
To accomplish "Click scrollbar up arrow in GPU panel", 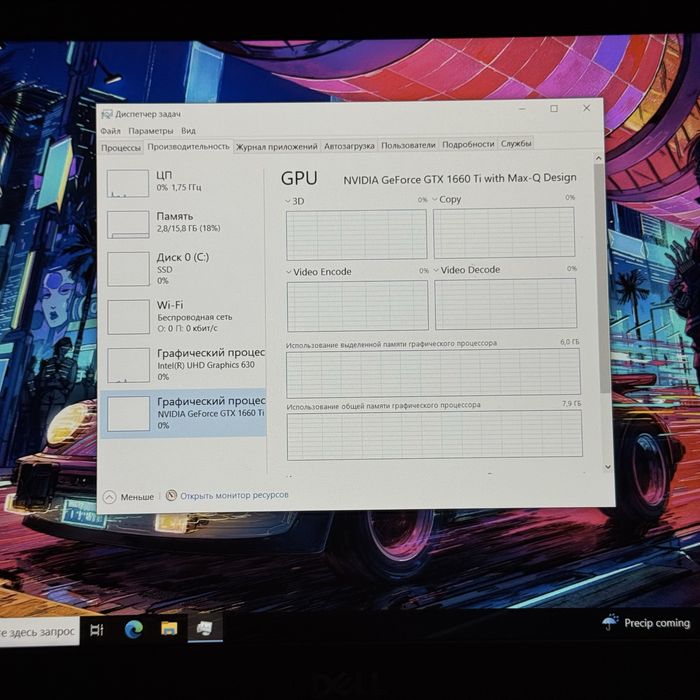I will pos(598,158).
